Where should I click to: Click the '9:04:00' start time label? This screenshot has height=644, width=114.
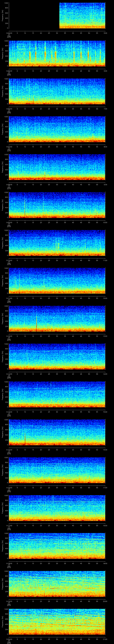[x=9, y=33]
